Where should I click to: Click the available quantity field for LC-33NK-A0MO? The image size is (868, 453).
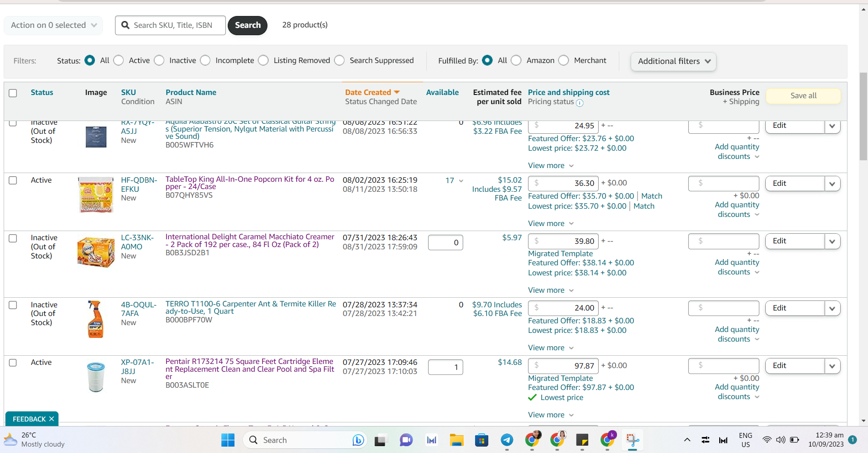point(445,242)
